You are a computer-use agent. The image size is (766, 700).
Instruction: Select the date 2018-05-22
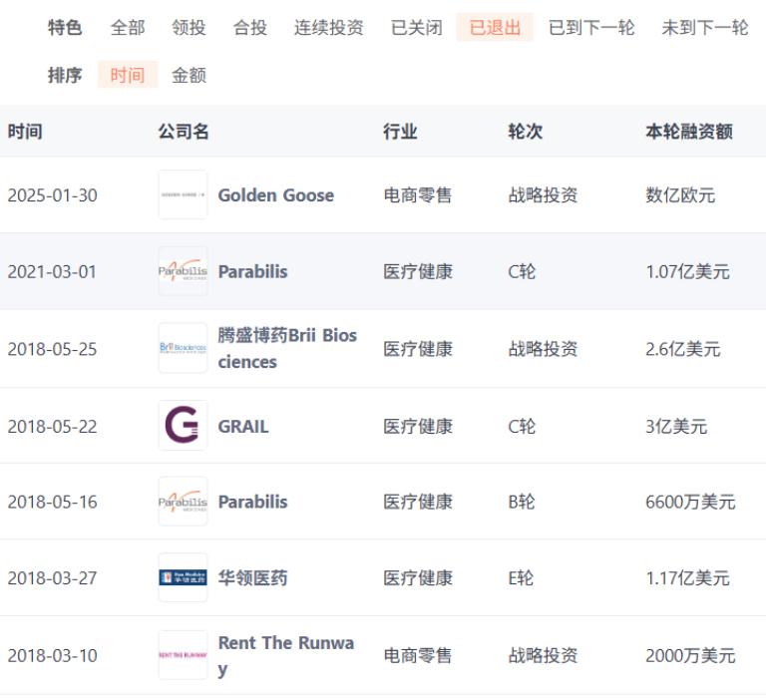click(x=52, y=427)
